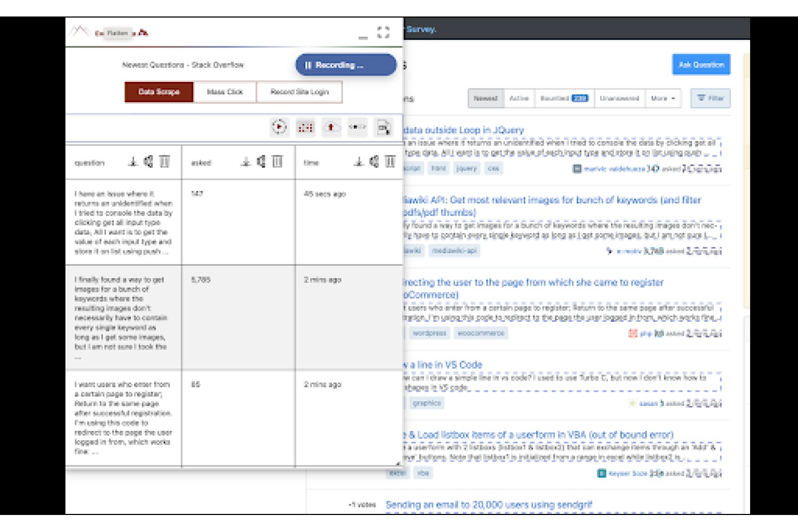Click the down-arrow icon in asked column
798x532 pixels.
tap(245, 162)
